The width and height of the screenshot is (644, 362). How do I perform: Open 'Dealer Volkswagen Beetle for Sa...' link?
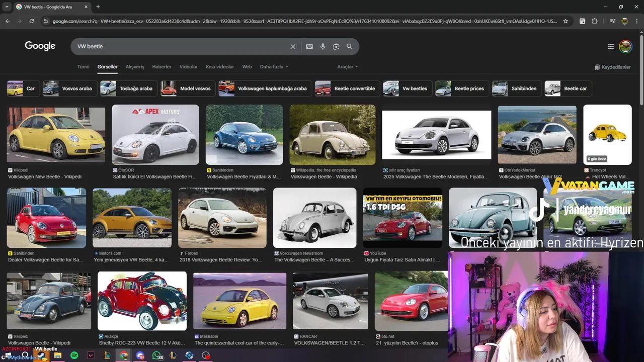46,260
